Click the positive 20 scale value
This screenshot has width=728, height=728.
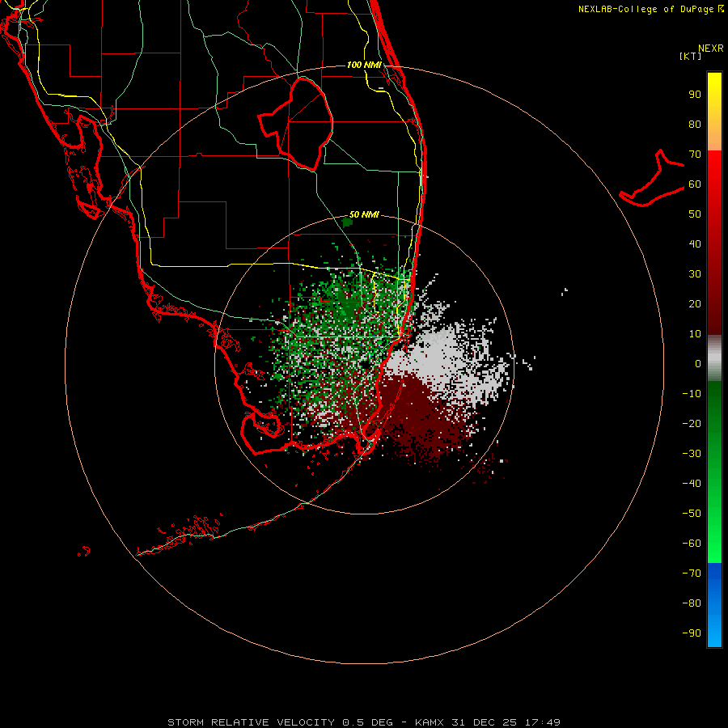coord(695,303)
